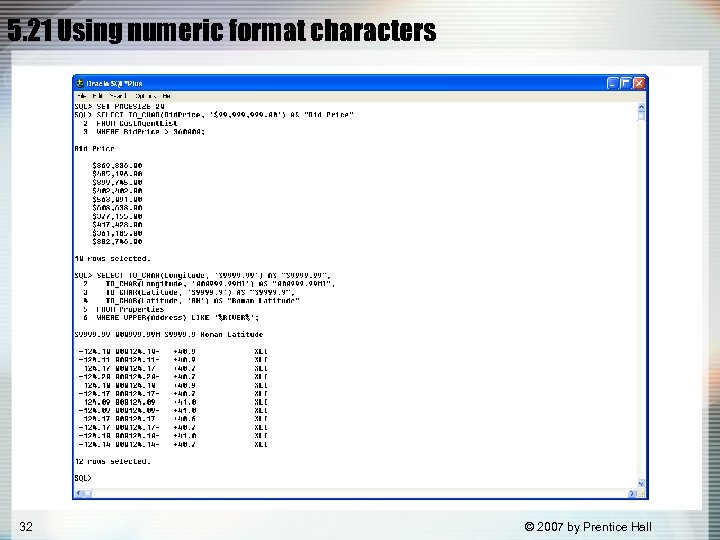The image size is (720, 540).
Task: Click the '© 2007 by Prentice Hall' footer
Action: (x=588, y=527)
